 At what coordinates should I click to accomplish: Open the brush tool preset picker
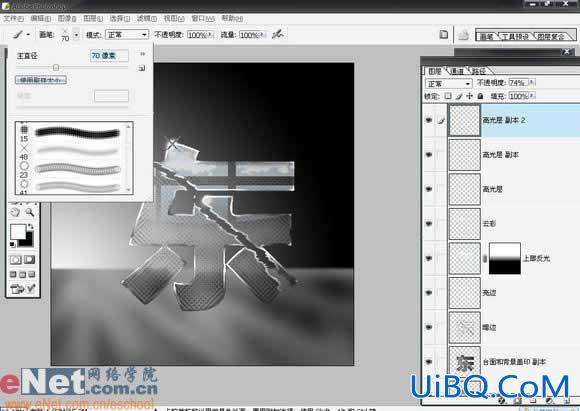21,34
